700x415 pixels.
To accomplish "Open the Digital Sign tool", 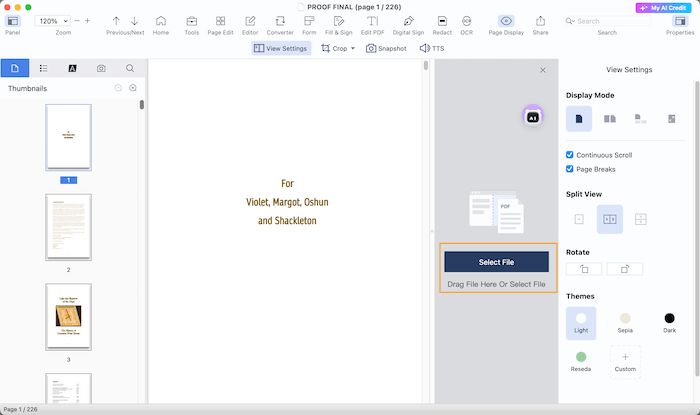I will [x=408, y=21].
